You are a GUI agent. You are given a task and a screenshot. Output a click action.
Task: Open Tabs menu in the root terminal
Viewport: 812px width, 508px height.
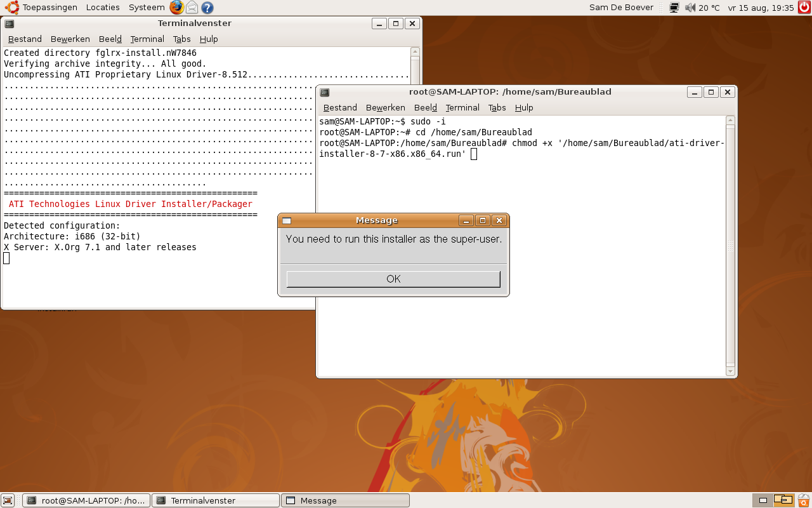tap(497, 108)
